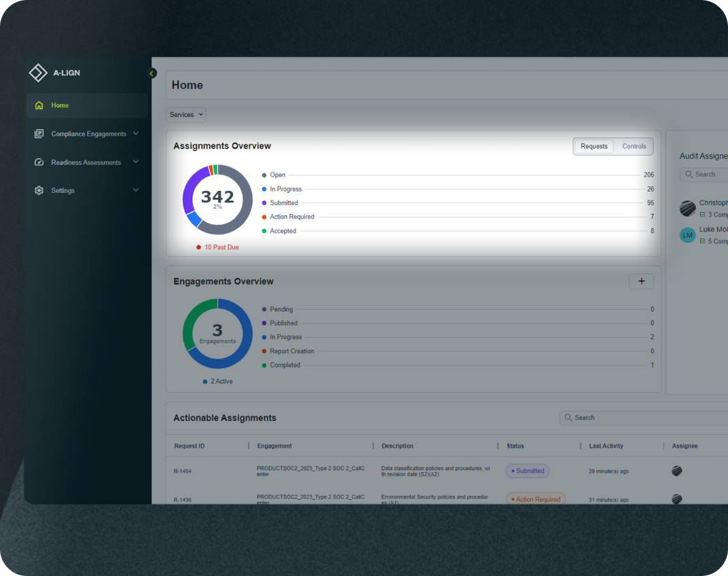Click the Settings gear icon
The image size is (728, 576).
click(39, 190)
